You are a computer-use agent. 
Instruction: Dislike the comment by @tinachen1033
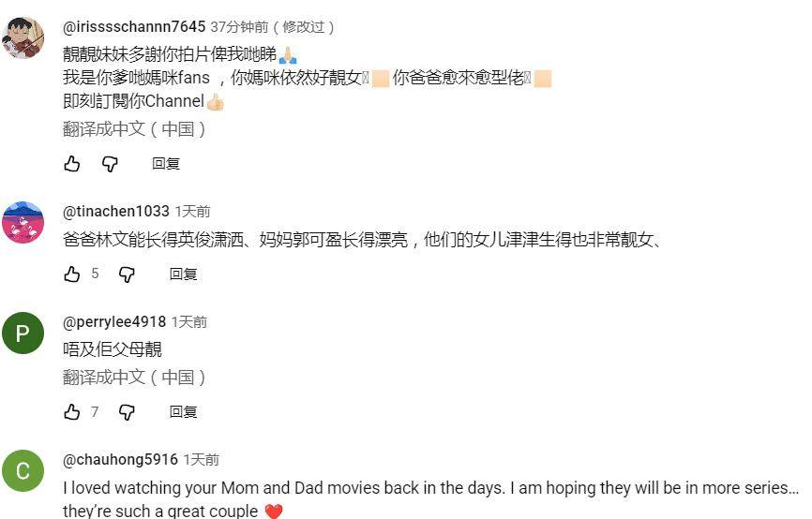127,274
